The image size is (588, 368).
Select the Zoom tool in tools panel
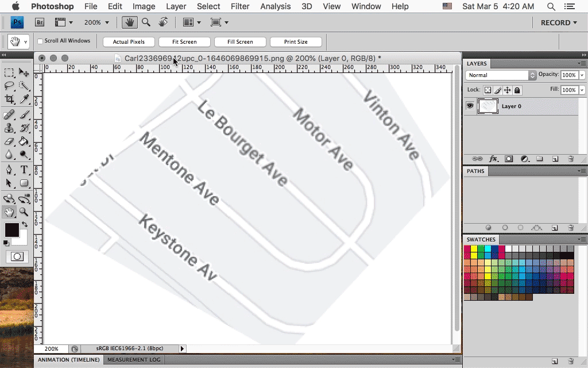24,212
